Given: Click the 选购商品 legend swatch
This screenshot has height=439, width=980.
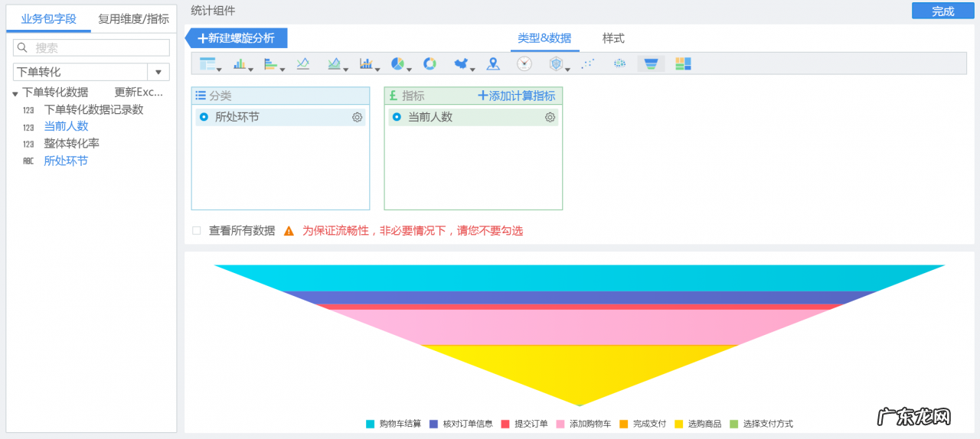Looking at the screenshot, I should tap(678, 424).
